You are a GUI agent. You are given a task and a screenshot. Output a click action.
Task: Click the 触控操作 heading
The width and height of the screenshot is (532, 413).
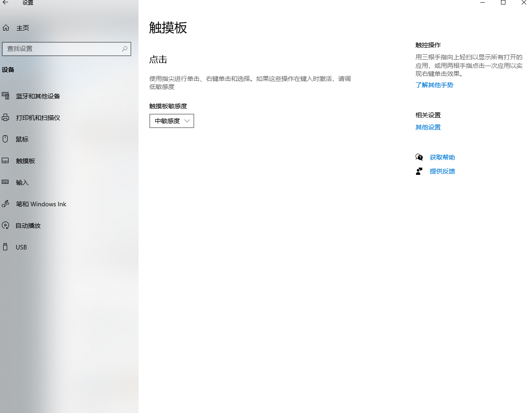[428, 45]
